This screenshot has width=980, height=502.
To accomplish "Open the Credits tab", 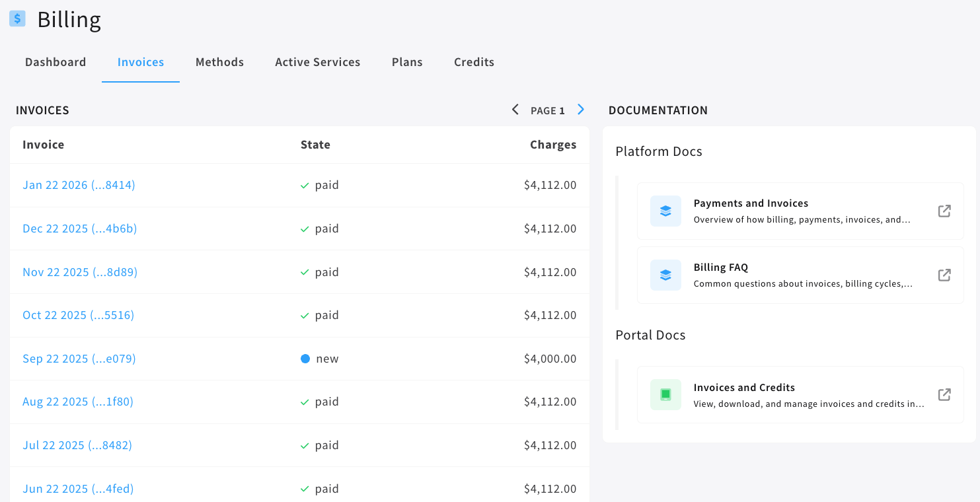I will (x=474, y=61).
